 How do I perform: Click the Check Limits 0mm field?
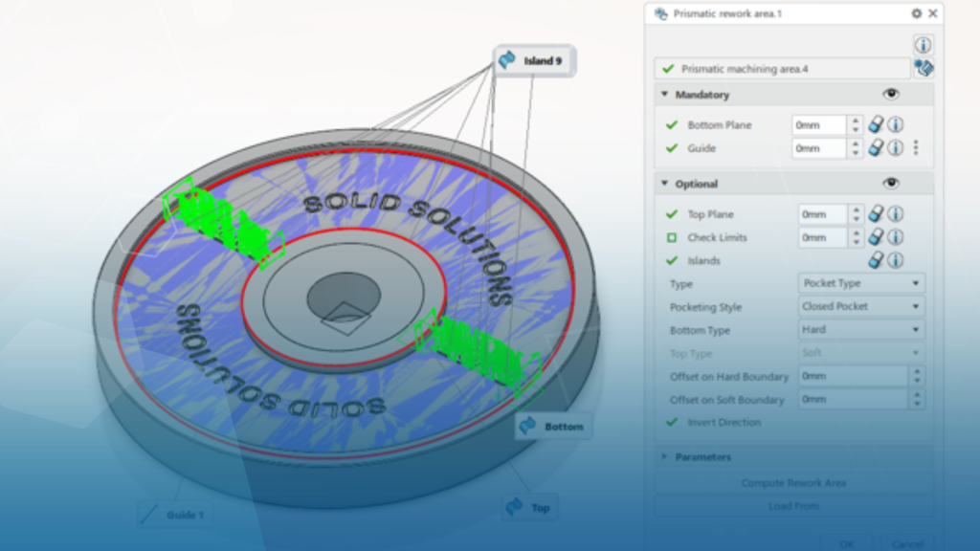click(823, 237)
